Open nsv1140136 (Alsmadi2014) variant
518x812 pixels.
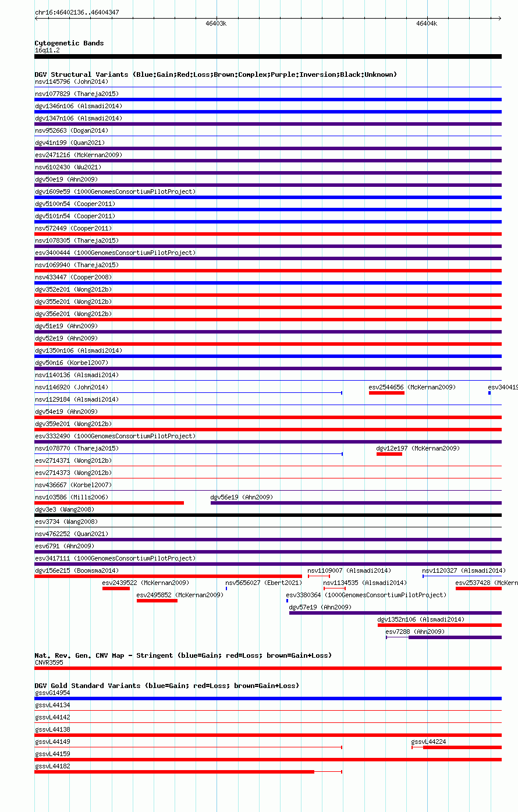pyautogui.click(x=76, y=375)
